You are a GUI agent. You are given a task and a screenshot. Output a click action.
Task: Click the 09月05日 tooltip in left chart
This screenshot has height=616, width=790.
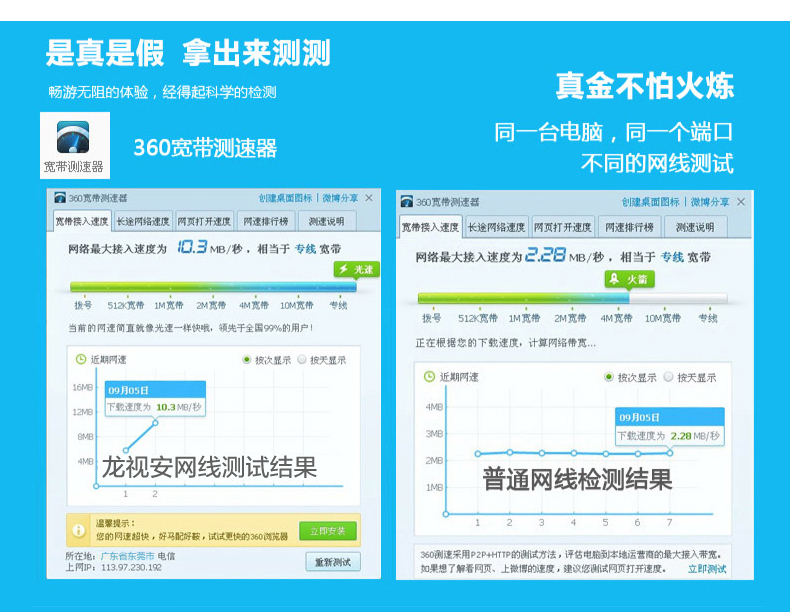pos(155,398)
